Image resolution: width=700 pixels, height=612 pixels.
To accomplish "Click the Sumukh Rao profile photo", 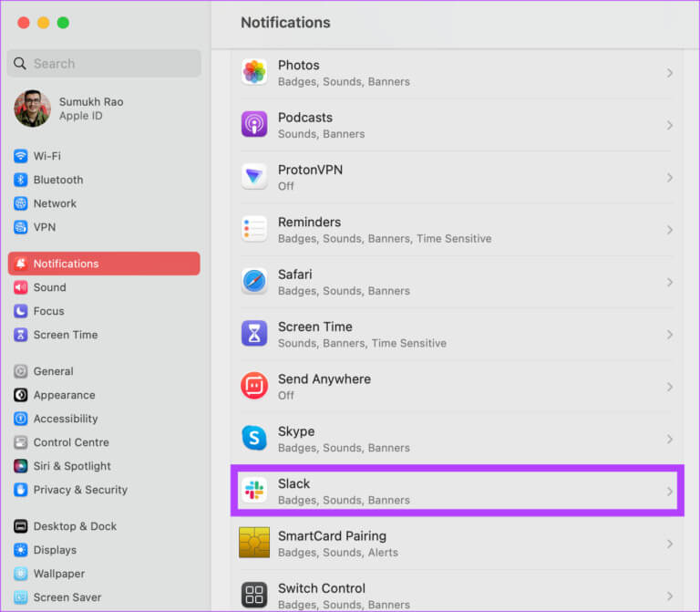I will 32,109.
